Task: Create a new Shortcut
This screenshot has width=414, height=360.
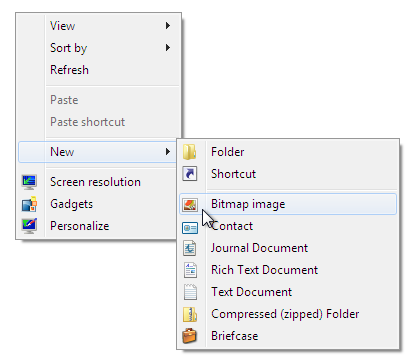Action: [x=288, y=174]
